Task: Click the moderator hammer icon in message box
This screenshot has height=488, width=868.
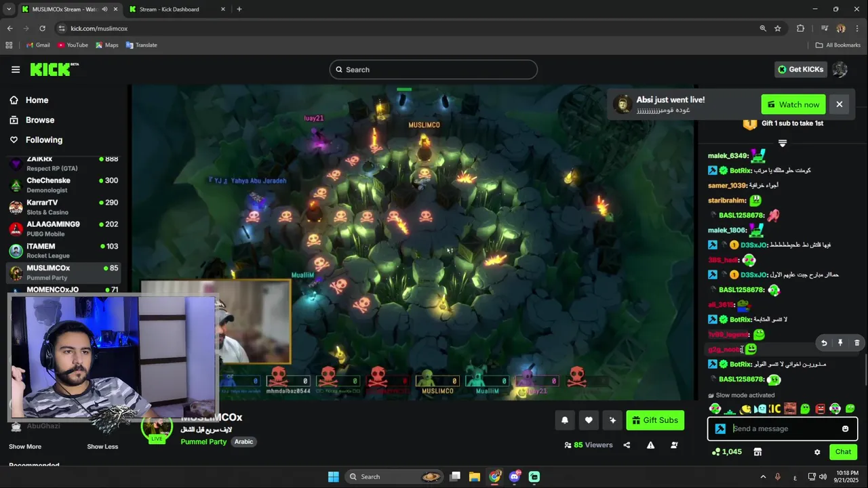Action: pyautogui.click(x=720, y=428)
